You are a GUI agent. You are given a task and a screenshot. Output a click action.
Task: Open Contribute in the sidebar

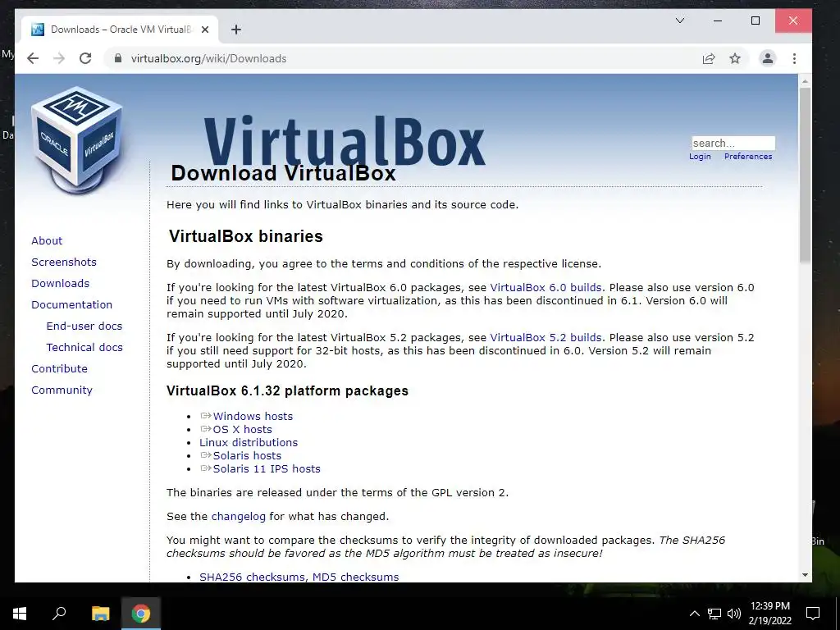point(59,369)
